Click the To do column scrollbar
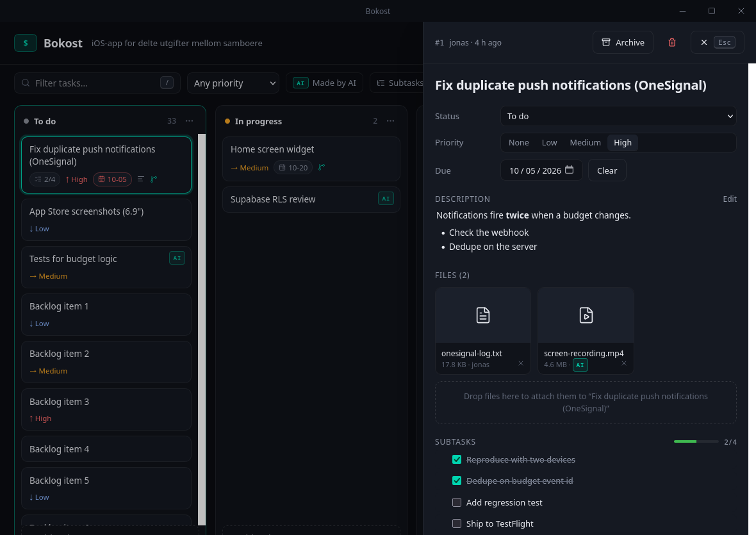The width and height of the screenshot is (756, 535). pyautogui.click(x=202, y=330)
